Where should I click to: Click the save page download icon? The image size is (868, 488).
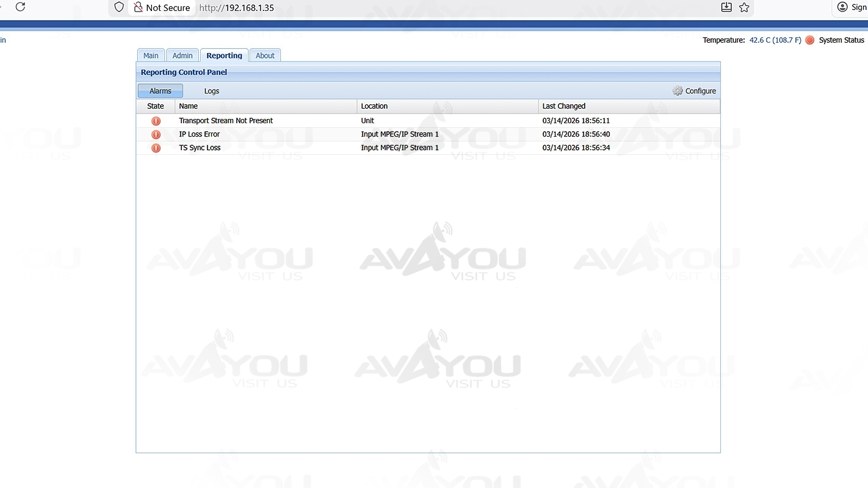pyautogui.click(x=726, y=7)
